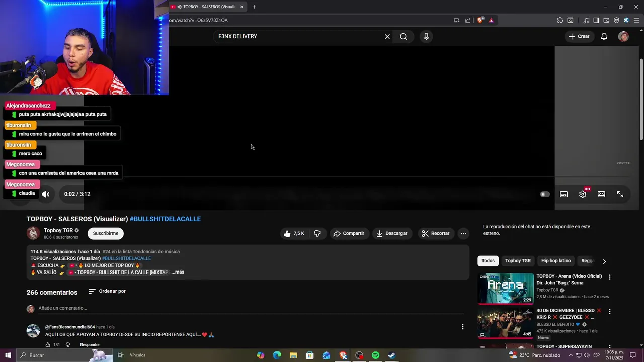Click the Descargar button
Screen dimensions: 644x362
click(x=392, y=233)
